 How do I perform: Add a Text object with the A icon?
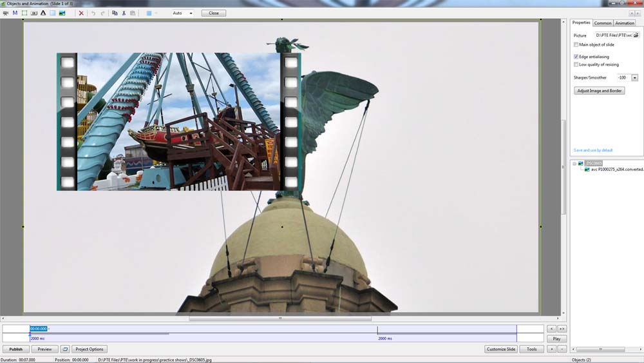(x=43, y=13)
